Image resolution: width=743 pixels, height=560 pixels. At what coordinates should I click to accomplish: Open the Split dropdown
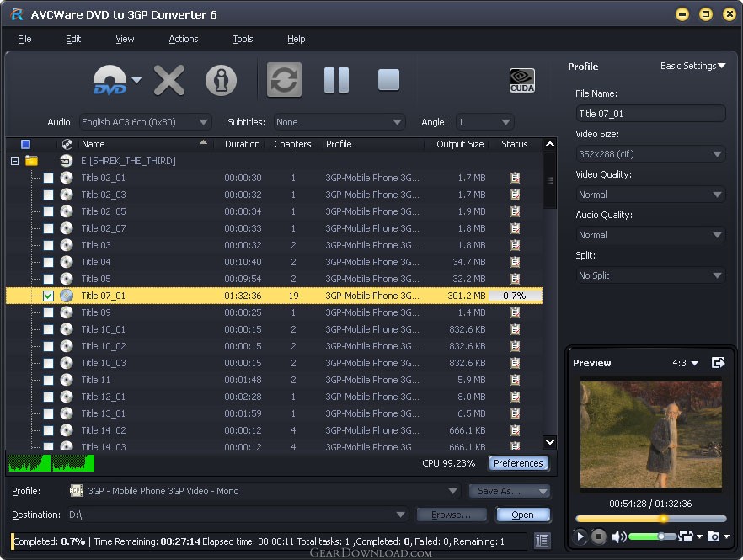coord(650,275)
